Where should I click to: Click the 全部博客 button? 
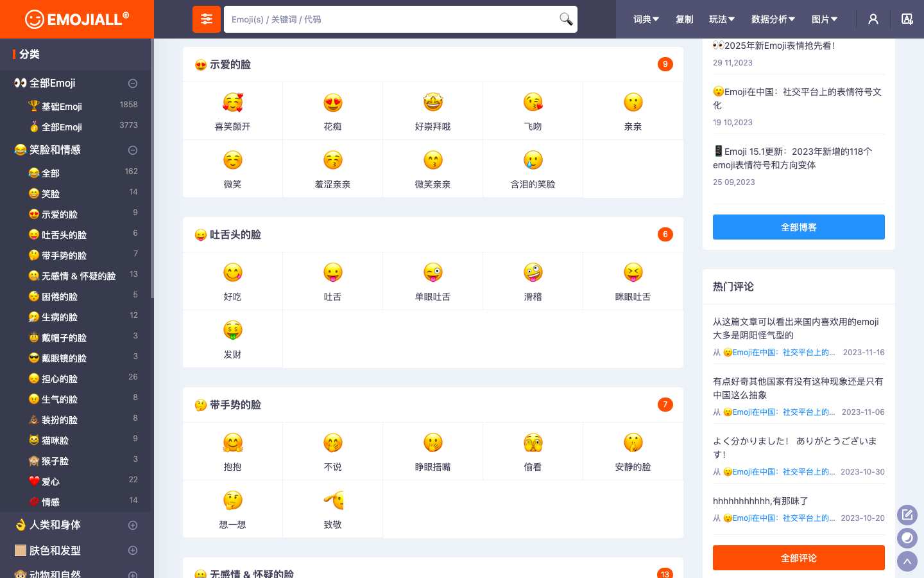pos(798,227)
